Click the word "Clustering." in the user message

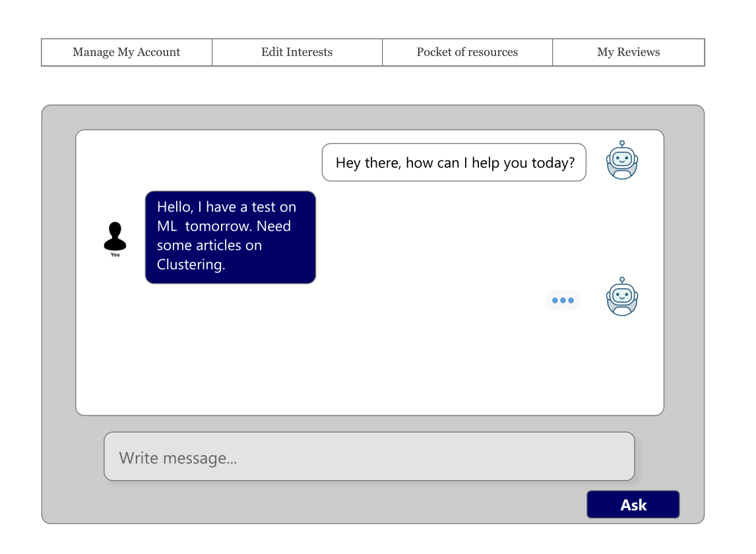191,264
